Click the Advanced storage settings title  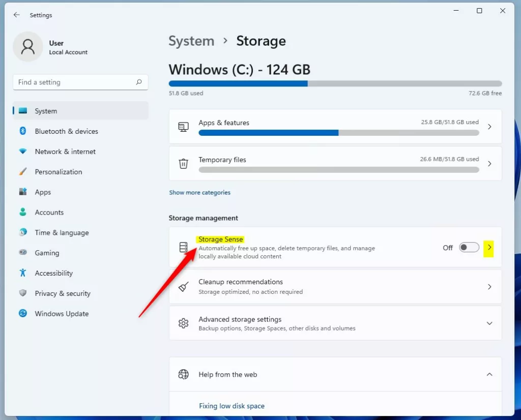click(x=240, y=319)
